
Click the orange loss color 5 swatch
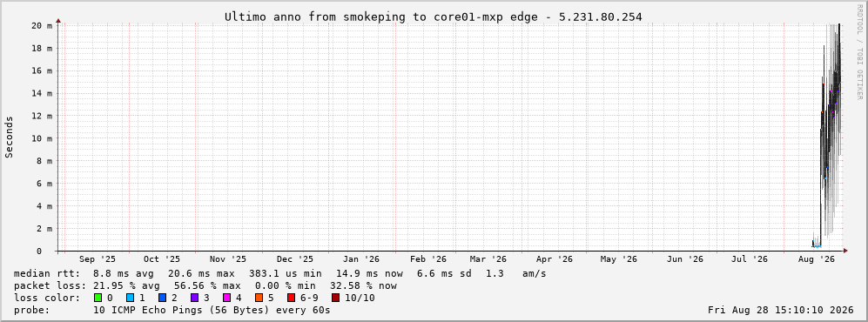(x=259, y=299)
